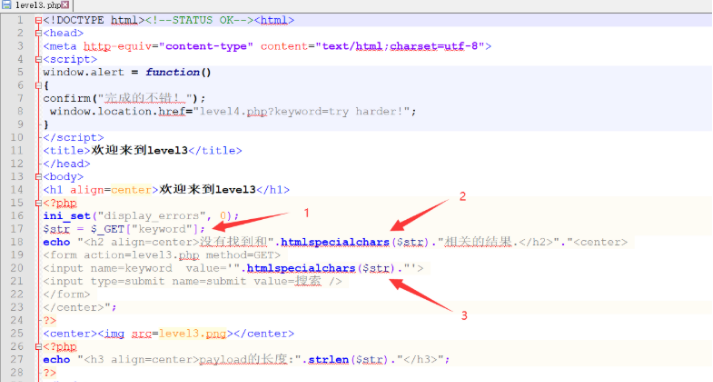Click the "text/html;charset=utf-8" string
This screenshot has height=382, width=713.
401,46
